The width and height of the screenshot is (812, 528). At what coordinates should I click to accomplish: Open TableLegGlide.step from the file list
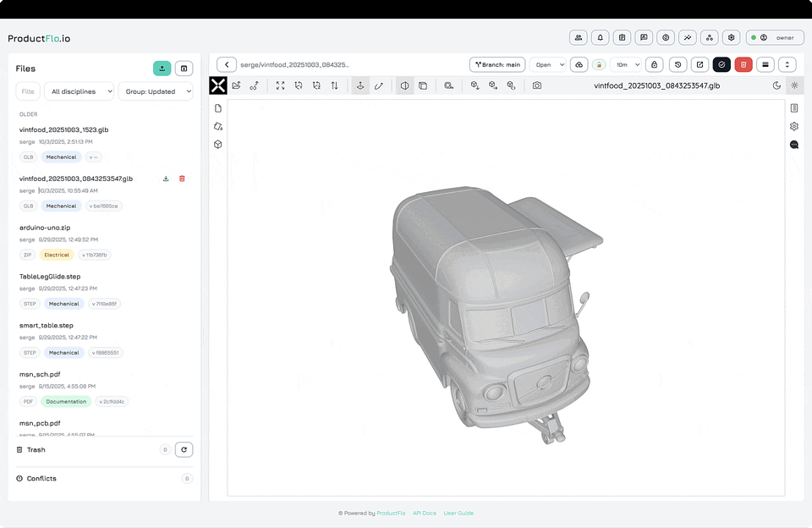point(50,277)
